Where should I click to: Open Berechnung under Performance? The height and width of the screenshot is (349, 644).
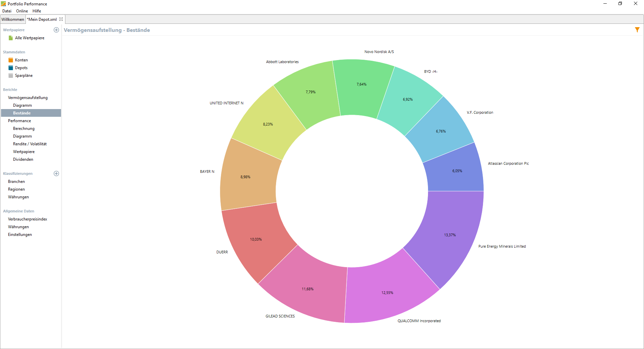pyautogui.click(x=24, y=129)
